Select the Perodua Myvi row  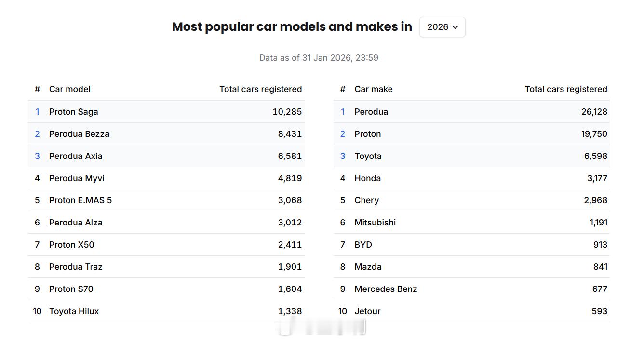click(77, 178)
